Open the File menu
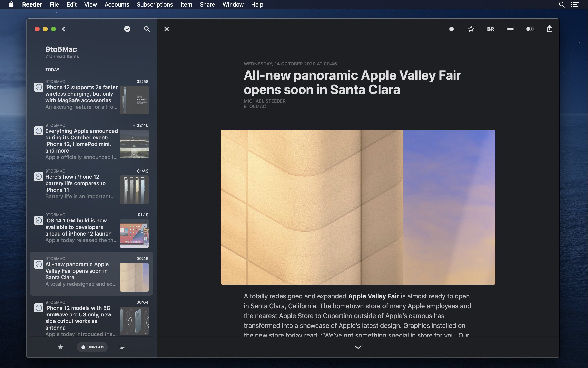This screenshot has width=588, height=368. coord(55,5)
